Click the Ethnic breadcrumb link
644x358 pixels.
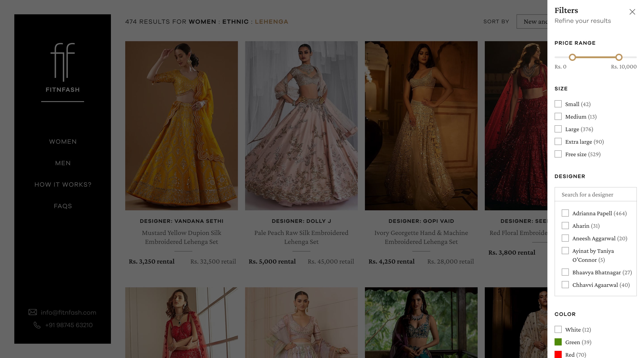[x=235, y=22]
